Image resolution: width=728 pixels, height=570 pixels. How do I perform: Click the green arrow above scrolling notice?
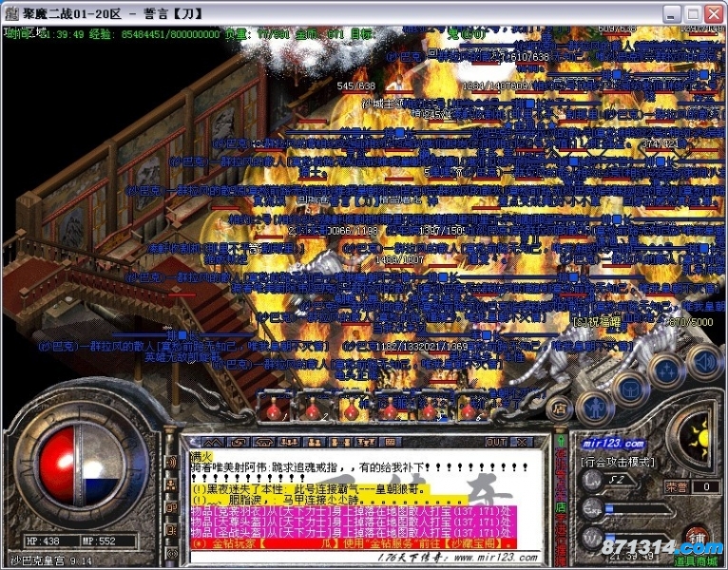(x=561, y=440)
